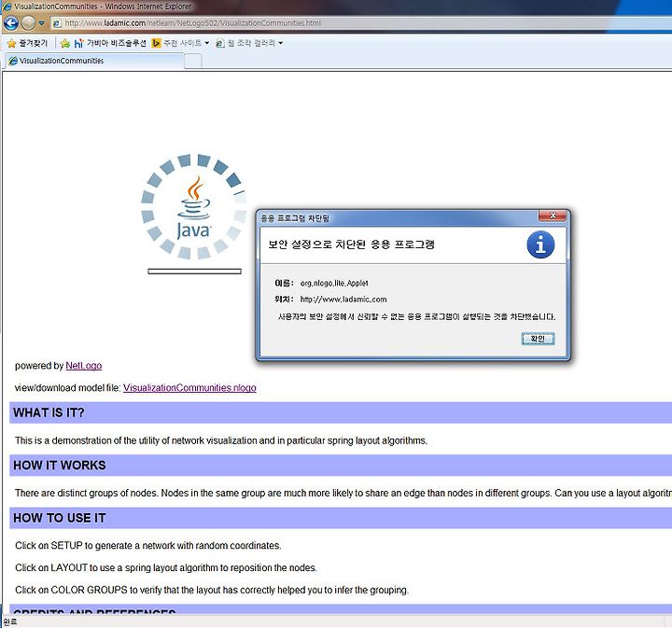Click the address bar URL field

361,23
